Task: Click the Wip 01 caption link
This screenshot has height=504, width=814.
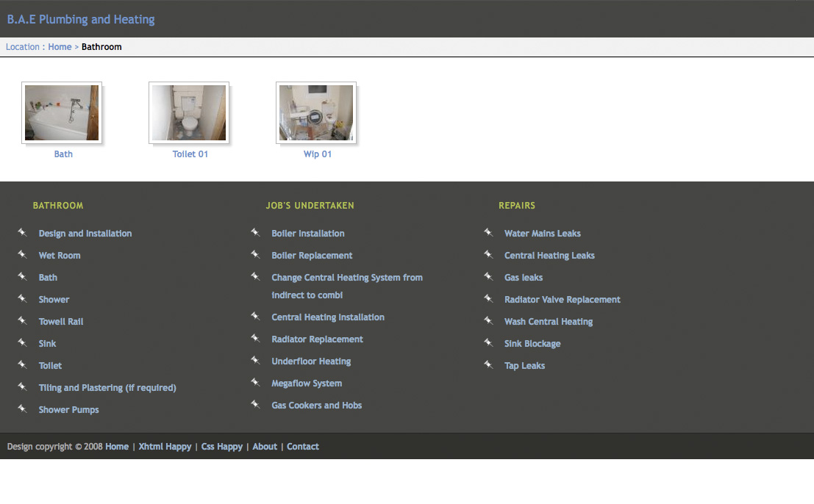Action: [317, 154]
